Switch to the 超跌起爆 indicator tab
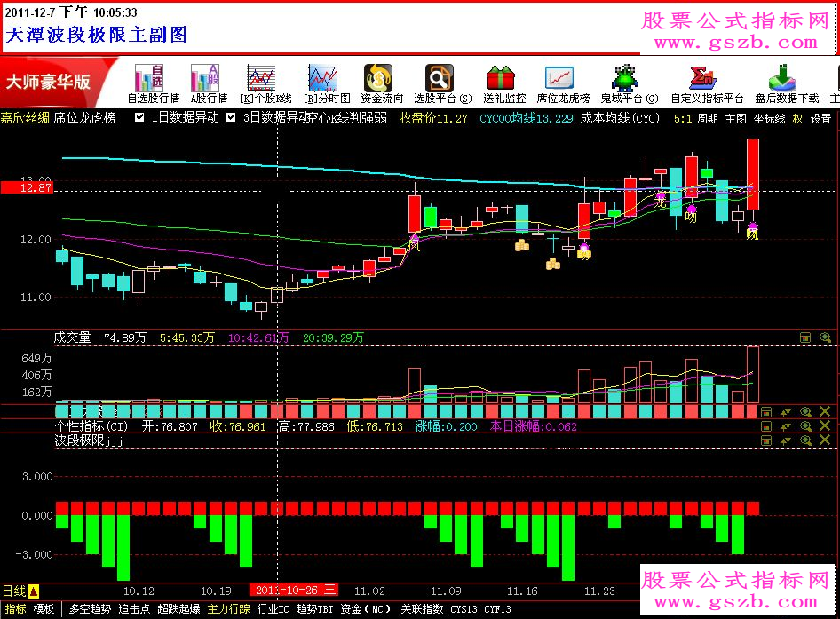Viewport: 840px width, 619px height. tap(178, 609)
